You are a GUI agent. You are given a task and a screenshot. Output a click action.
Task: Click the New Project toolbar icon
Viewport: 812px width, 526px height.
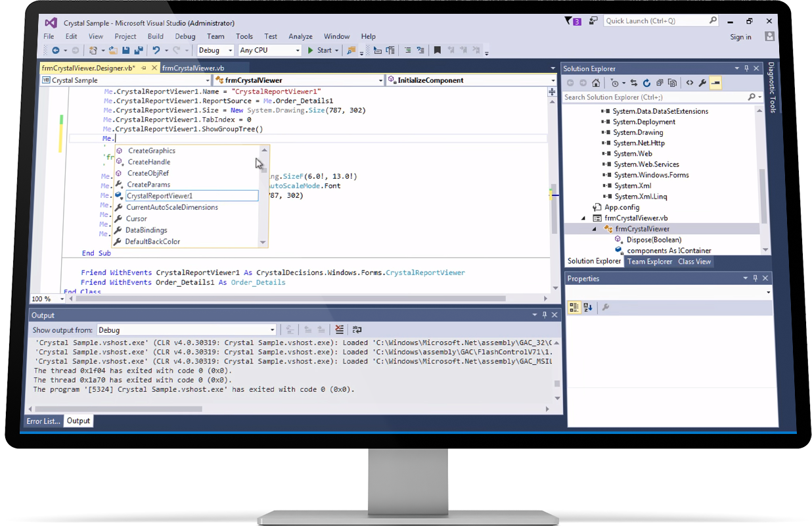(93, 51)
